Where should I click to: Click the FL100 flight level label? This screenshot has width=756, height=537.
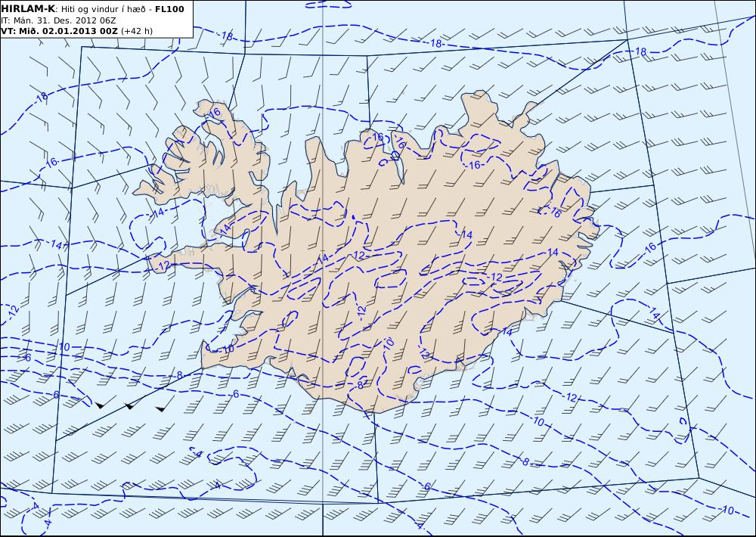pyautogui.click(x=169, y=9)
